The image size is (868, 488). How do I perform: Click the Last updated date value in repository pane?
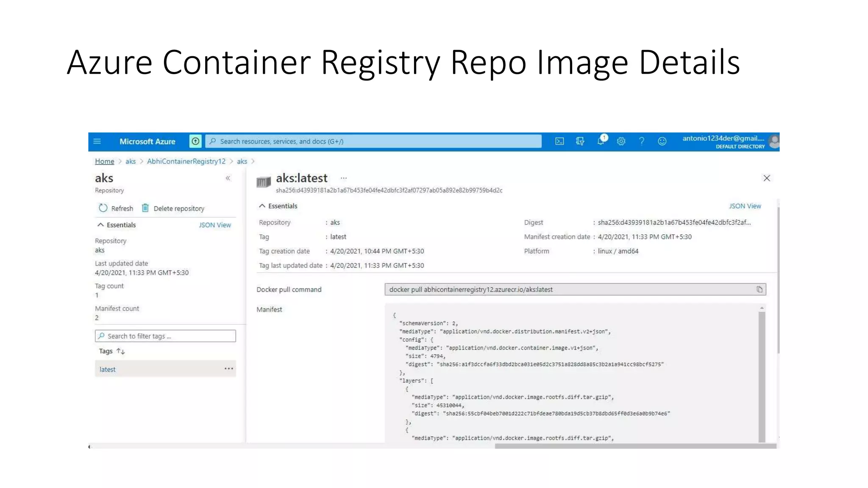click(142, 273)
